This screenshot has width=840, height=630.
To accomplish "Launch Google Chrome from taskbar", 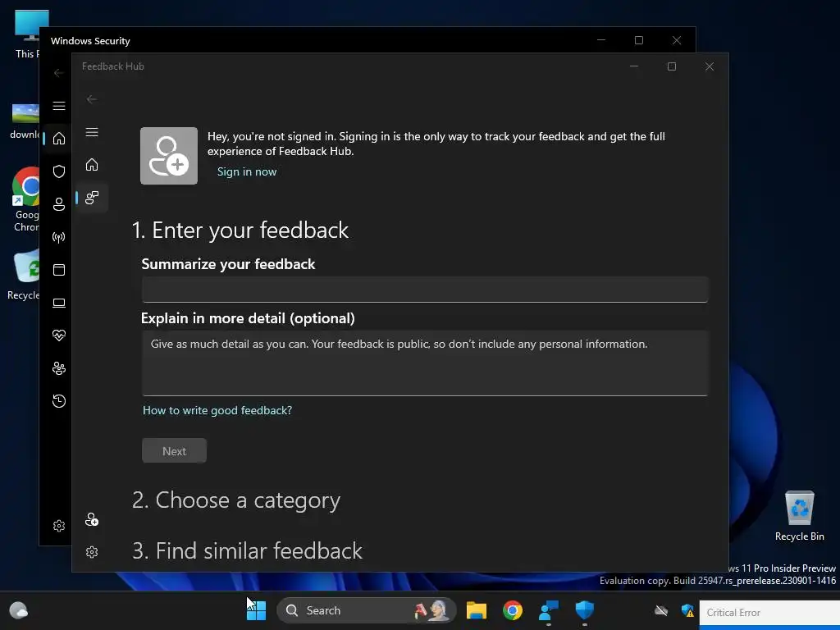I will (513, 610).
